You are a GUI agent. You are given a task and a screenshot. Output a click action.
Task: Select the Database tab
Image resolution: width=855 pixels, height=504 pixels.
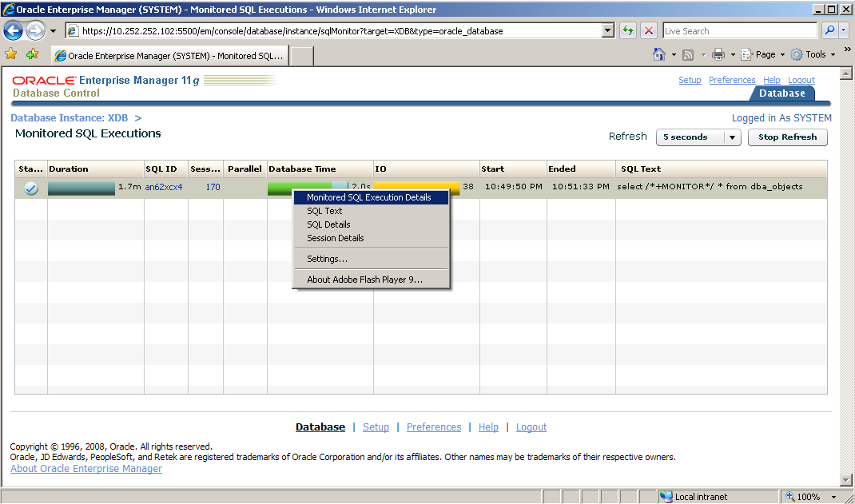click(782, 93)
